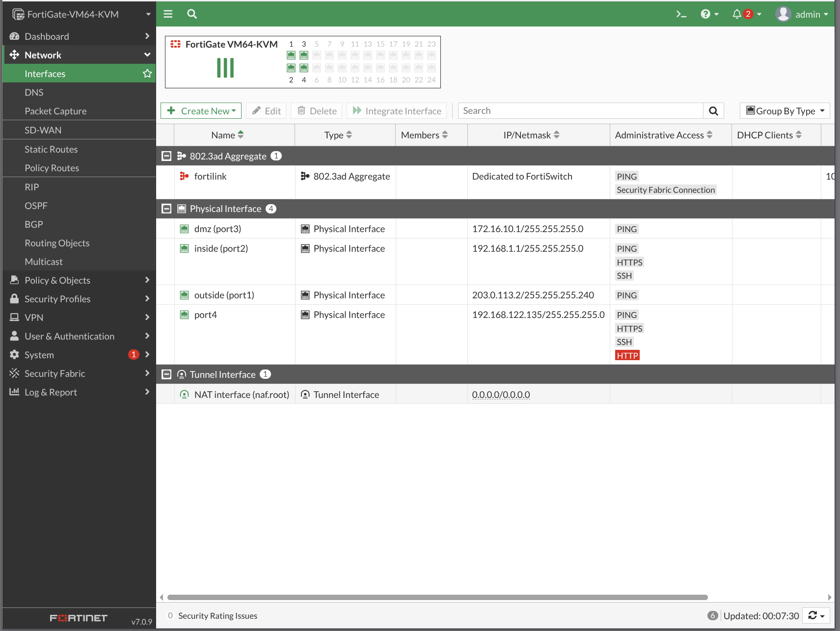Click port 4 on the faceplate
This screenshot has height=631, width=840.
(304, 68)
